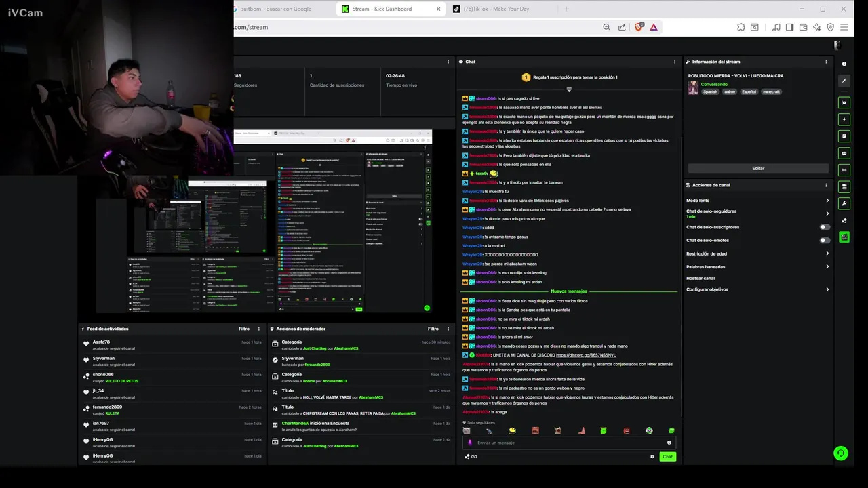Open a new browser tab
868x488 pixels.
click(567, 9)
